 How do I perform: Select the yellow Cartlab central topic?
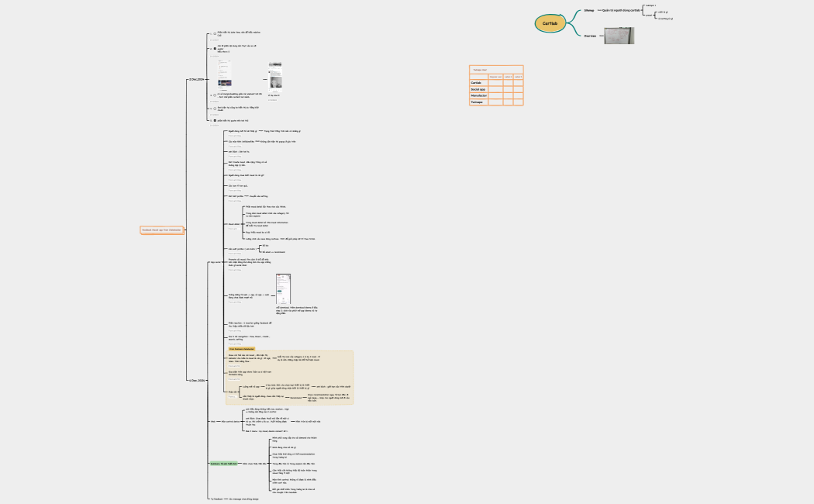(x=550, y=23)
